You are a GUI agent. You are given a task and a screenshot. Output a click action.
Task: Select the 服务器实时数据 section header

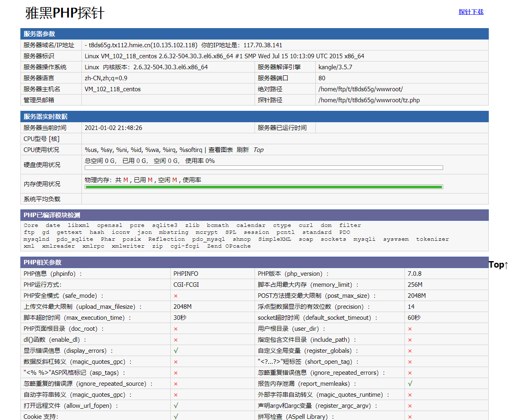pos(46,117)
